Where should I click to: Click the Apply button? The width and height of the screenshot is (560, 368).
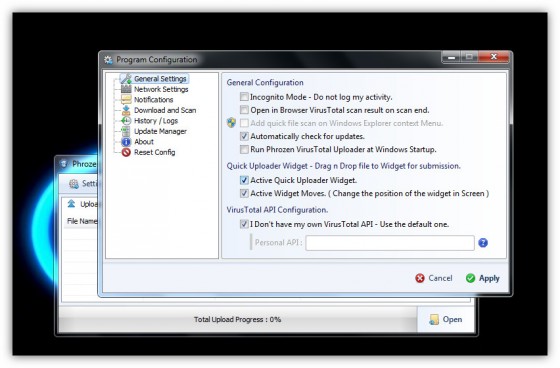(482, 278)
